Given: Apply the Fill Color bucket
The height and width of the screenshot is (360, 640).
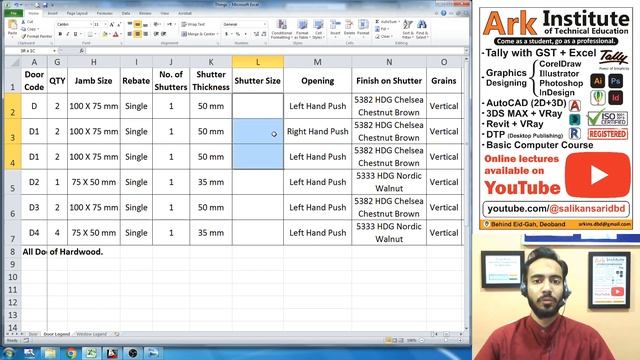Looking at the screenshot, I should coord(104,34).
